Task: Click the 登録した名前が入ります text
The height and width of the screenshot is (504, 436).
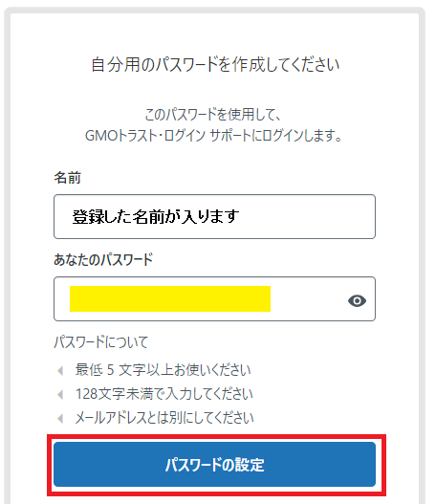Action: [156, 216]
